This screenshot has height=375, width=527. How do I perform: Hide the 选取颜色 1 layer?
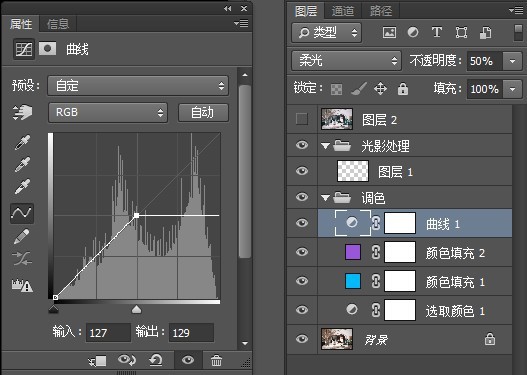point(302,310)
